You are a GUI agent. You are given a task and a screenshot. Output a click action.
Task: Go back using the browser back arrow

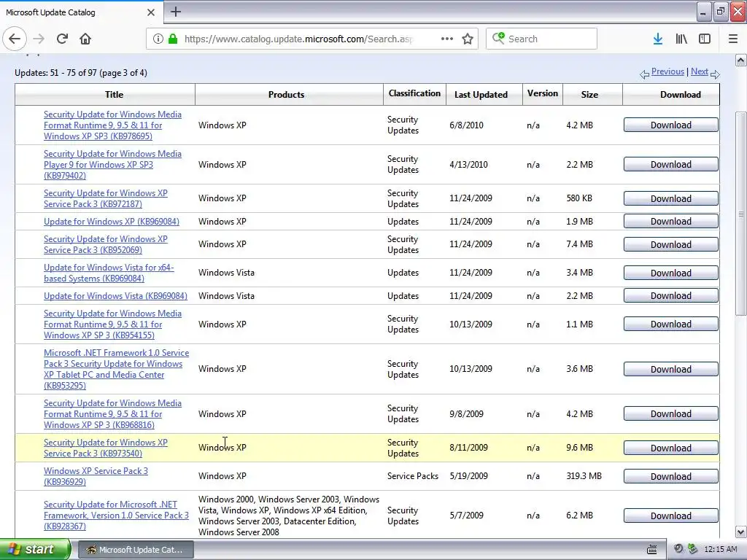[x=15, y=39]
